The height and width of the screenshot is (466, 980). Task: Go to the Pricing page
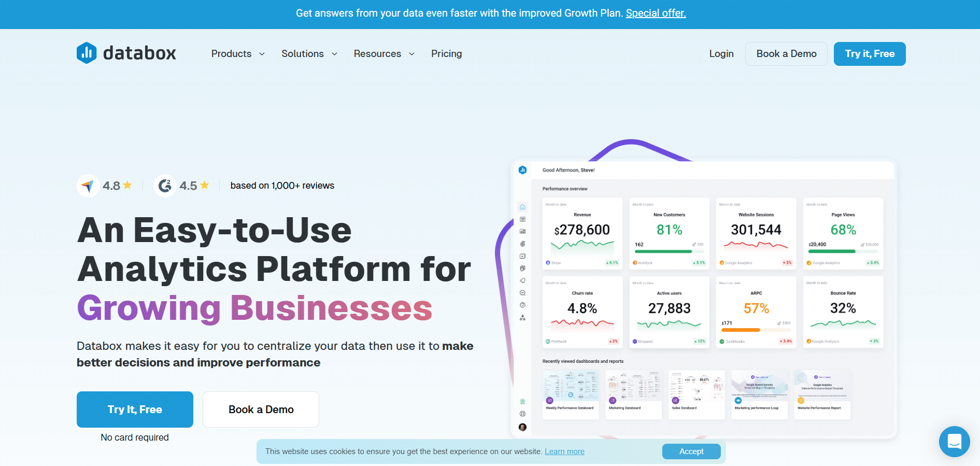pyautogui.click(x=446, y=54)
